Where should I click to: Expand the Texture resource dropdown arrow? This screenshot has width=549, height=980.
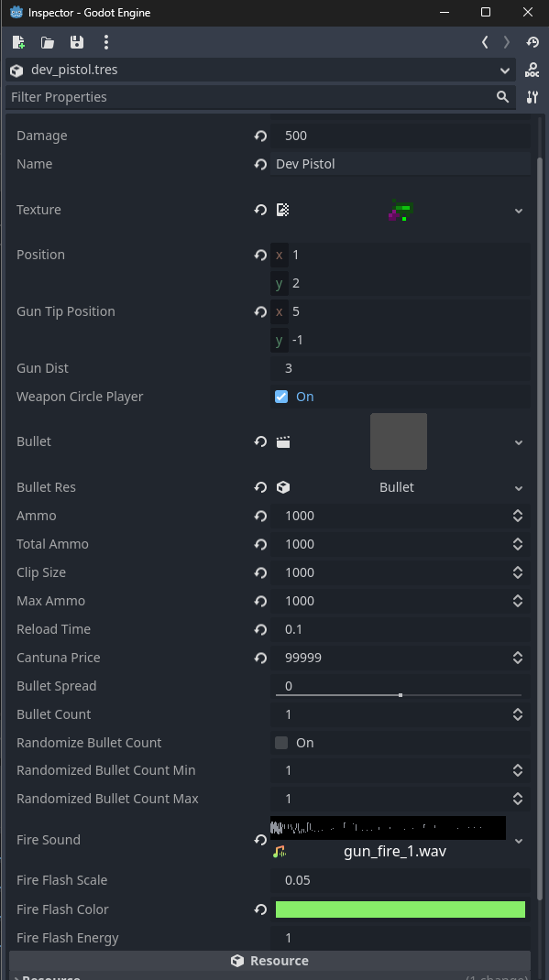tap(519, 211)
